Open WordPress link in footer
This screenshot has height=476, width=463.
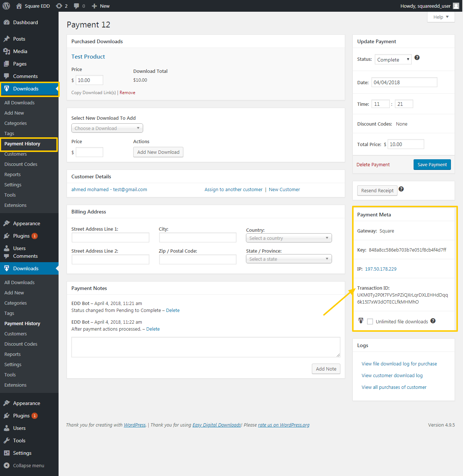(135, 425)
